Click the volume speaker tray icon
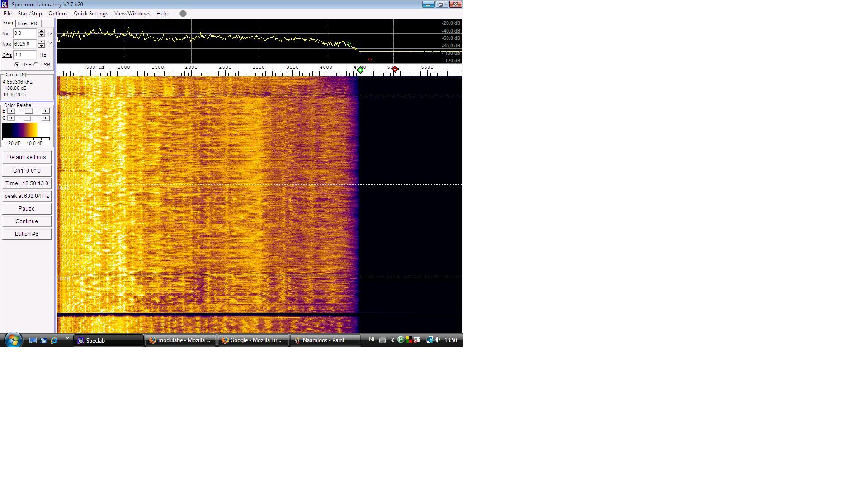The image size is (868, 488). coord(437,340)
